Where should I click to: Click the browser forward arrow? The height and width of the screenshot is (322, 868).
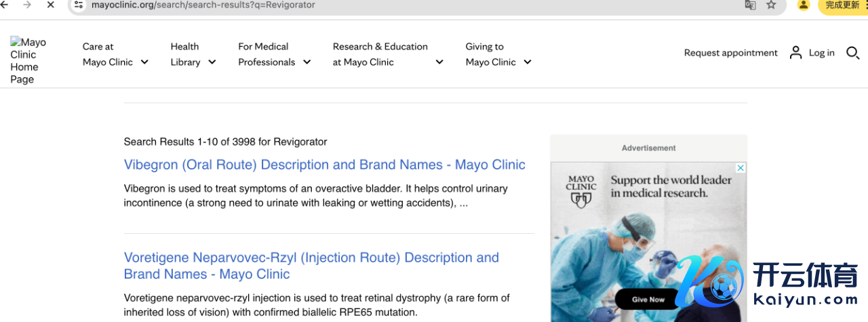[28, 5]
